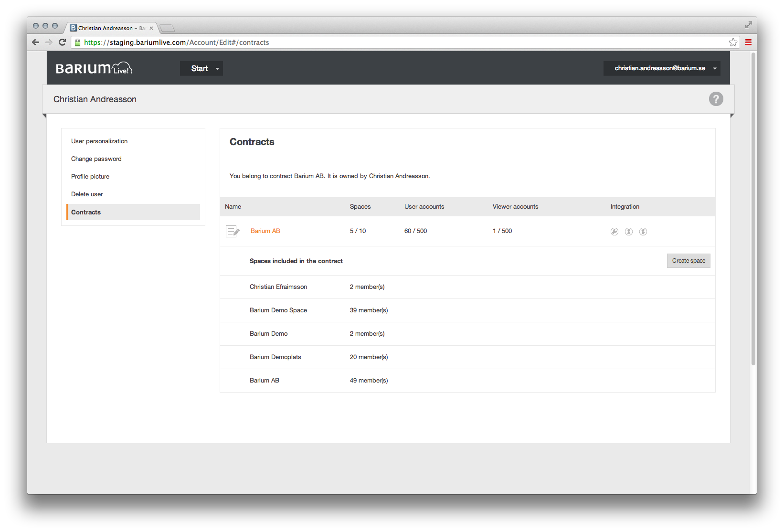Screen dimensions: 784x532
Task: Go back using browser back arrow
Action: 36,43
